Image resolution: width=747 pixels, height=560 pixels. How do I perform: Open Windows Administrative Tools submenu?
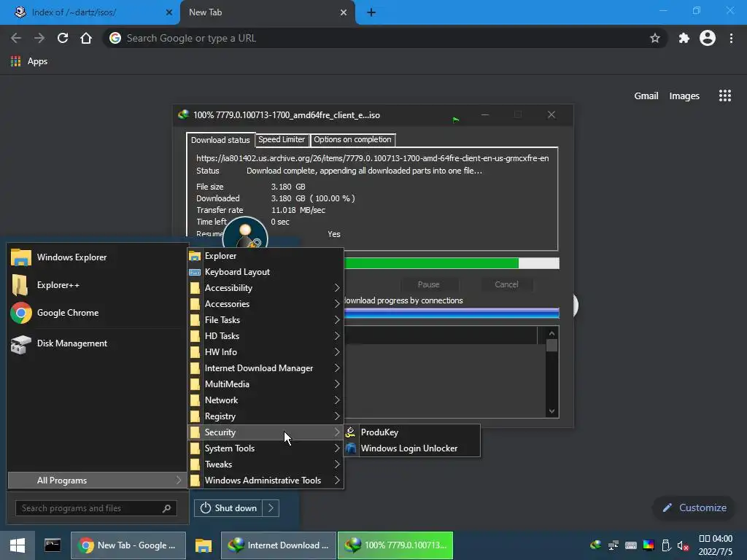[x=266, y=481]
